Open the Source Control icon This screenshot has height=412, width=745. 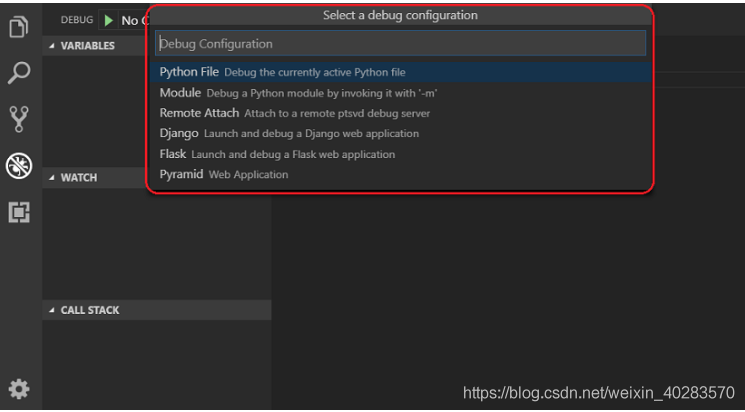click(x=19, y=119)
